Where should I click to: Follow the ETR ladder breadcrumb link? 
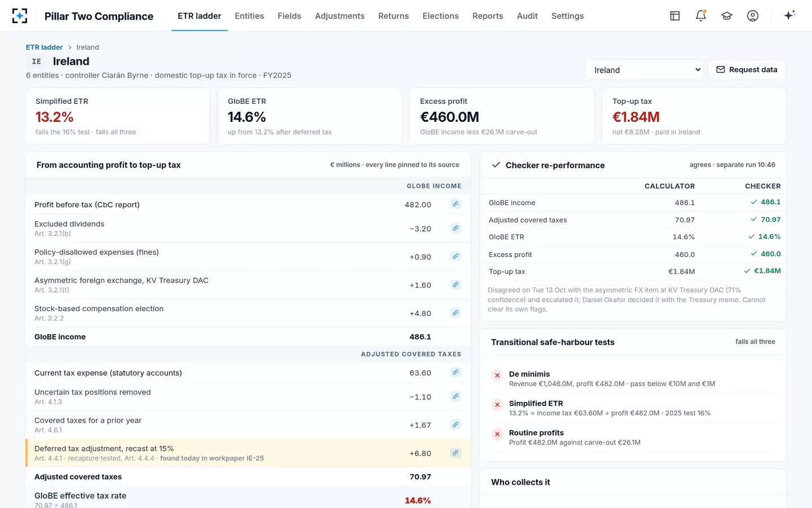point(44,47)
